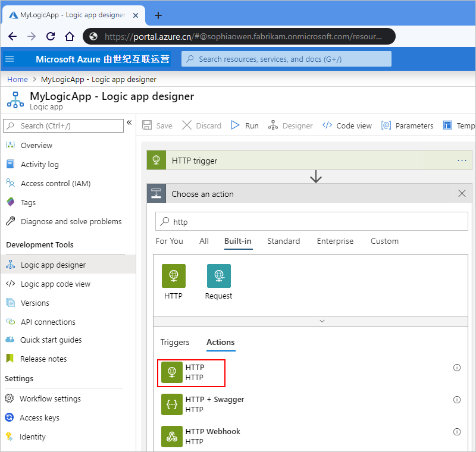Expand connector list with down chevron
476x452 pixels.
point(322,321)
